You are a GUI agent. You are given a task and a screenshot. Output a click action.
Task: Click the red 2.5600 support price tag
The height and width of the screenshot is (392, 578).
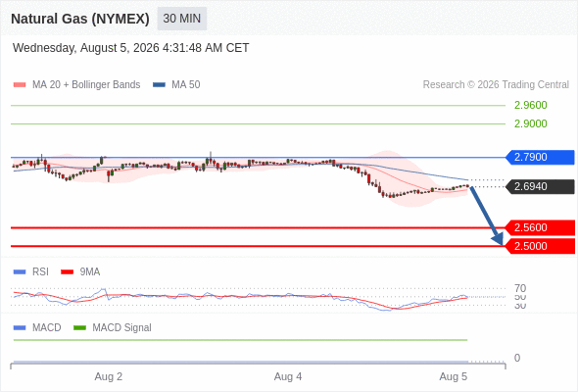540,227
